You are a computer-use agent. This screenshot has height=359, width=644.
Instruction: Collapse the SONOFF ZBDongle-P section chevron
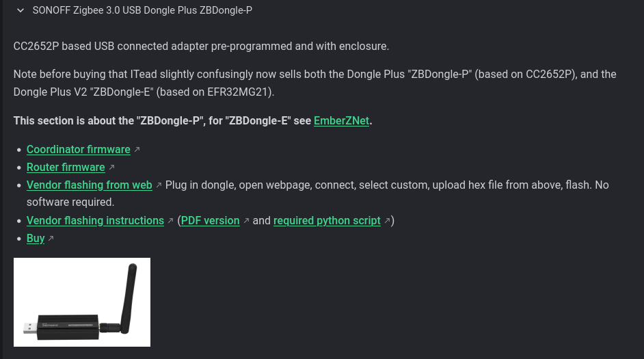point(21,11)
